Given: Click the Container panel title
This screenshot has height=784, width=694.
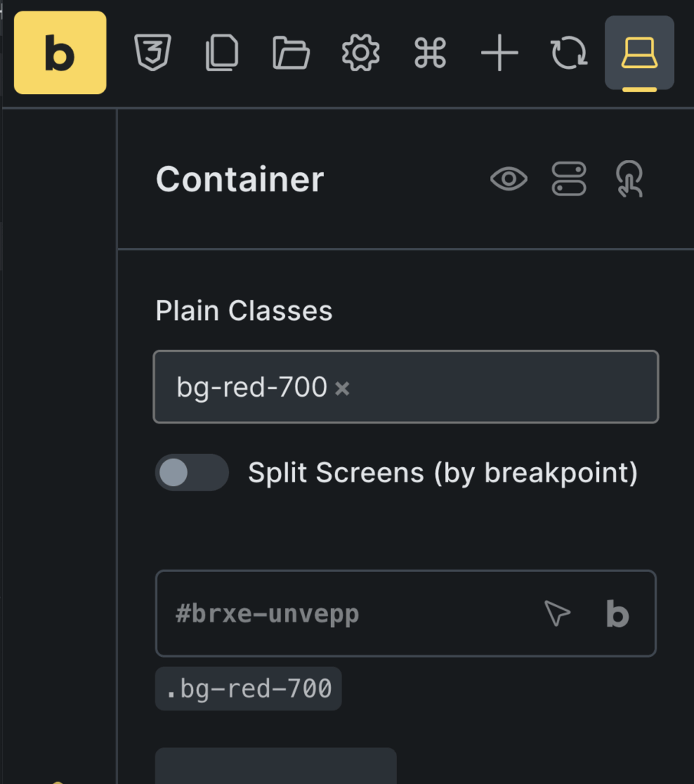Looking at the screenshot, I should click(239, 179).
